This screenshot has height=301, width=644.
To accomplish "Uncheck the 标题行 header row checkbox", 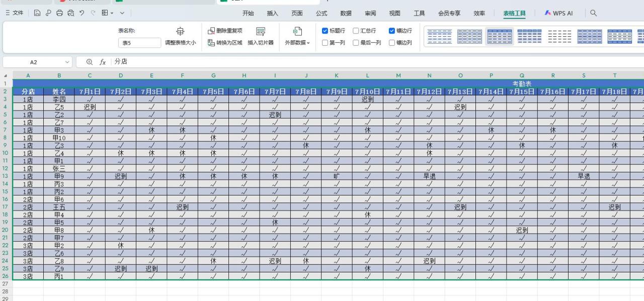I will coord(325,31).
